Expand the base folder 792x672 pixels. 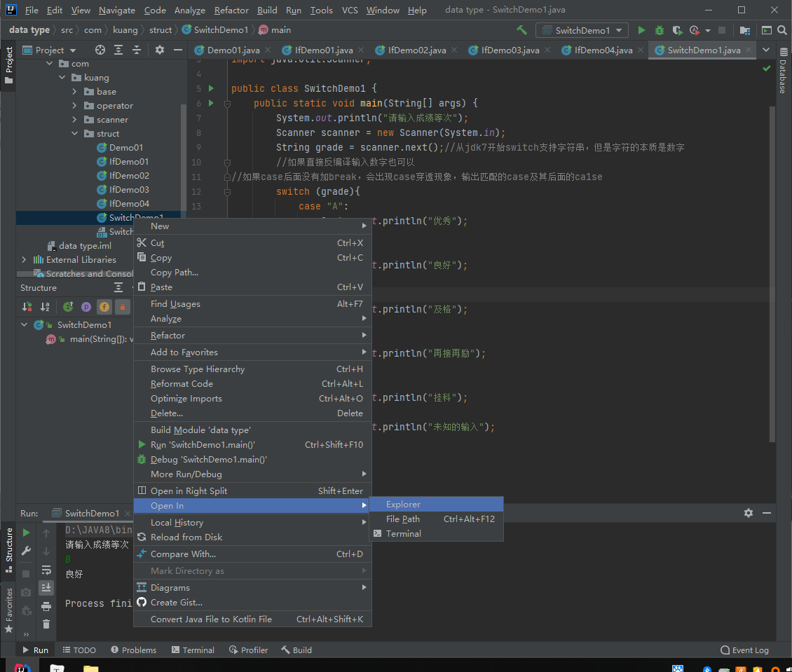(74, 91)
